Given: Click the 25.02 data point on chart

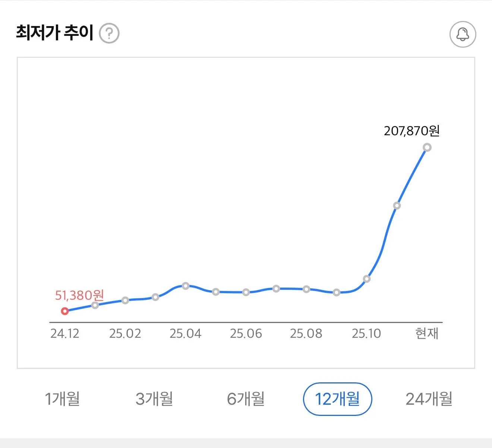Looking at the screenshot, I should click(125, 300).
